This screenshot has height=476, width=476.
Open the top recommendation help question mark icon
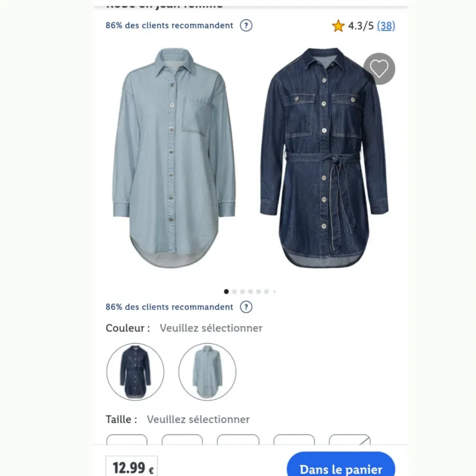click(x=246, y=25)
